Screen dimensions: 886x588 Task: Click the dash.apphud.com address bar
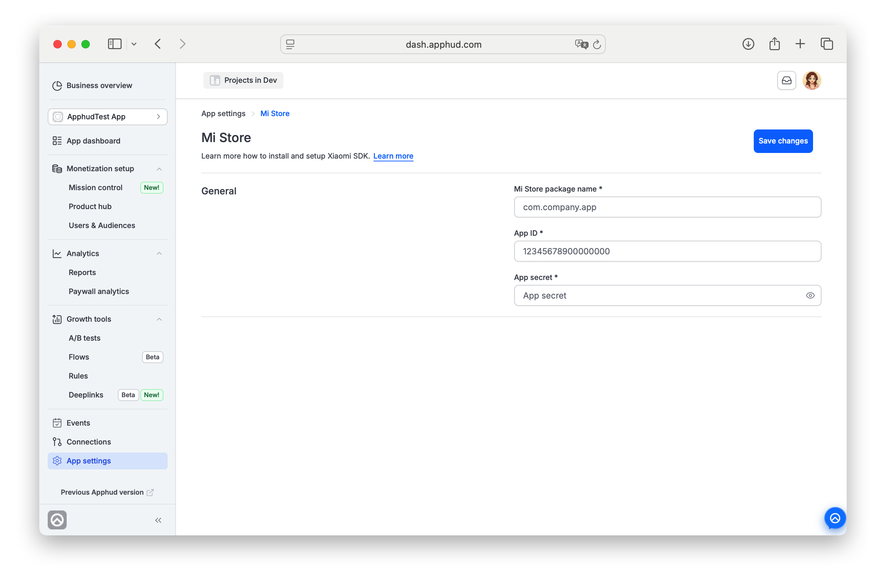pos(443,44)
